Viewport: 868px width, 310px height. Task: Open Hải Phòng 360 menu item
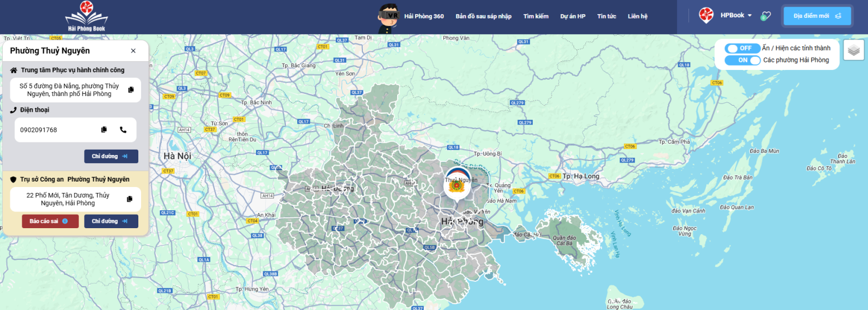424,16
